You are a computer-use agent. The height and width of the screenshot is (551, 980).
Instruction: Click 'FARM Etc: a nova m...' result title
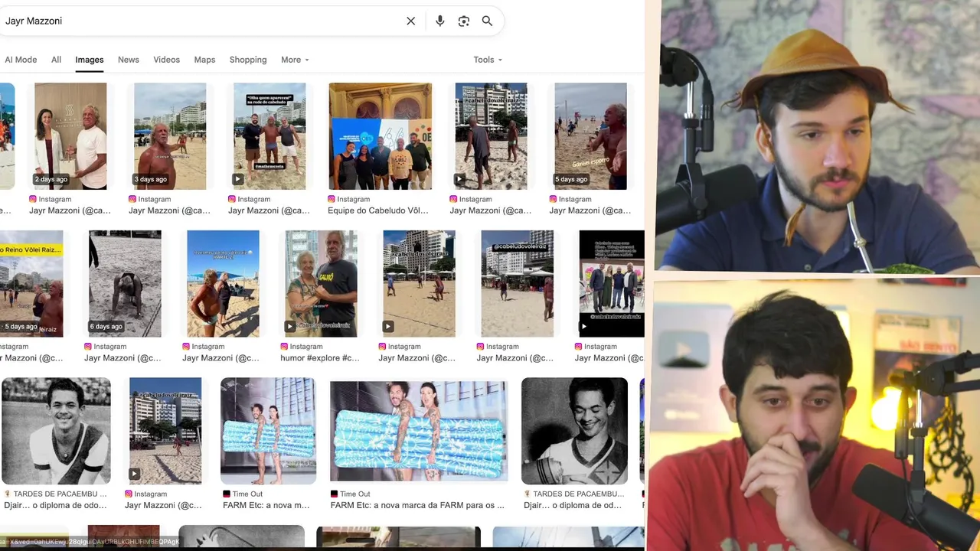[266, 505]
